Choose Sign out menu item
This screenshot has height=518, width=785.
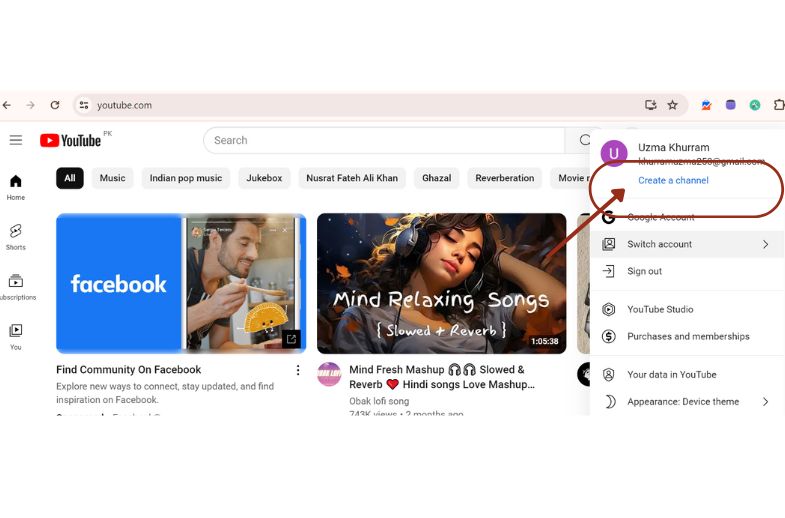[687, 271]
